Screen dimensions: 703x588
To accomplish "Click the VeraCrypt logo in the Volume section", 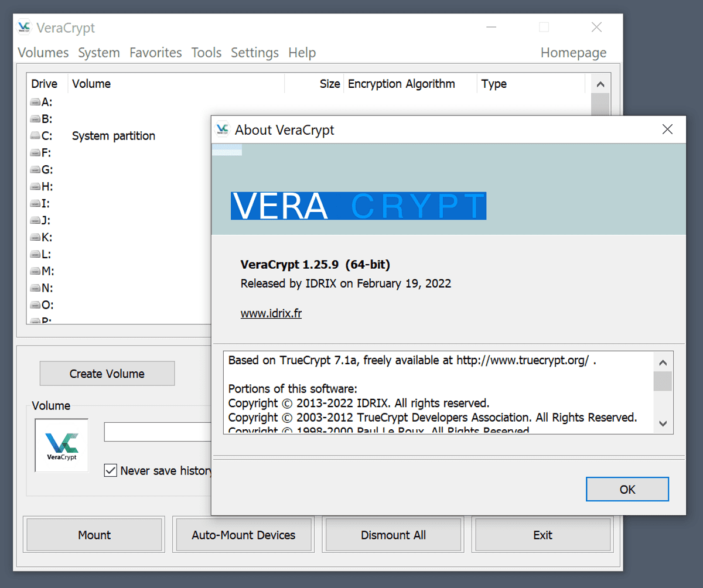I will 62,445.
